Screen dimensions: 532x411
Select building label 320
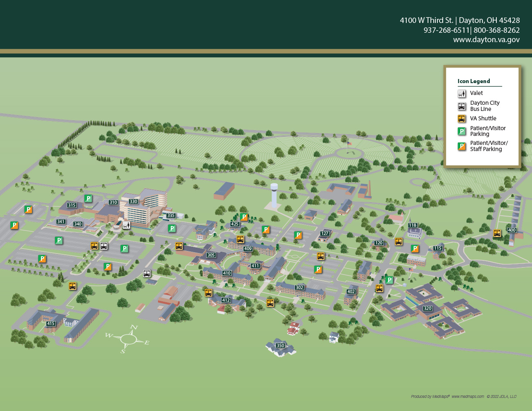pyautogui.click(x=428, y=308)
